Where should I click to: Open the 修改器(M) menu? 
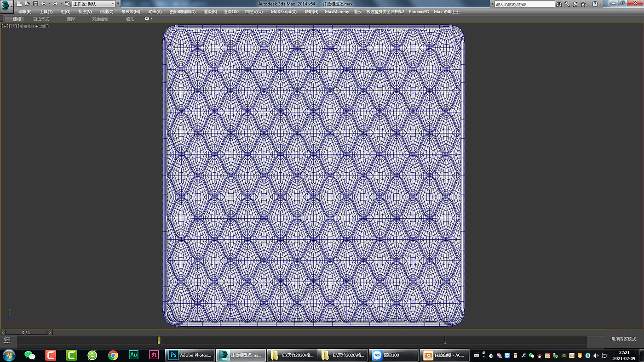tap(131, 11)
